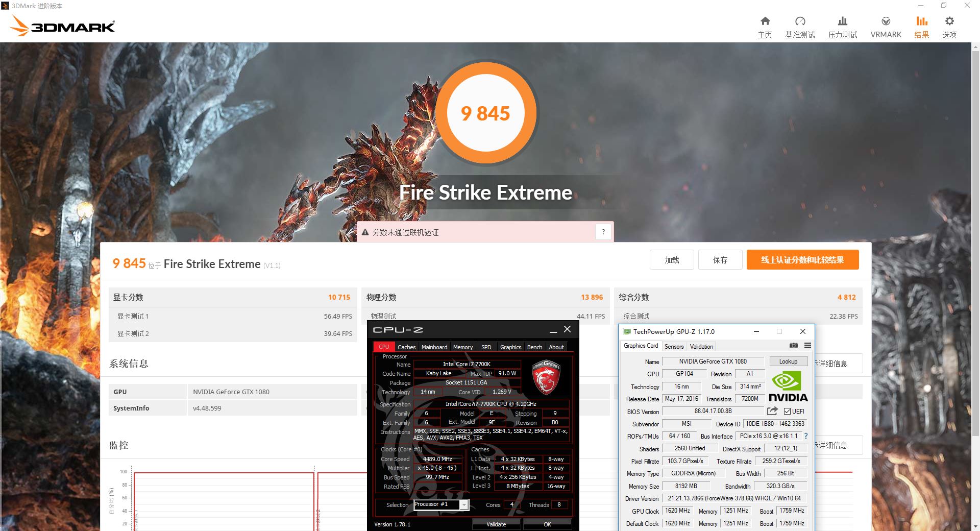Minimize the CPU-Z window

tap(553, 330)
